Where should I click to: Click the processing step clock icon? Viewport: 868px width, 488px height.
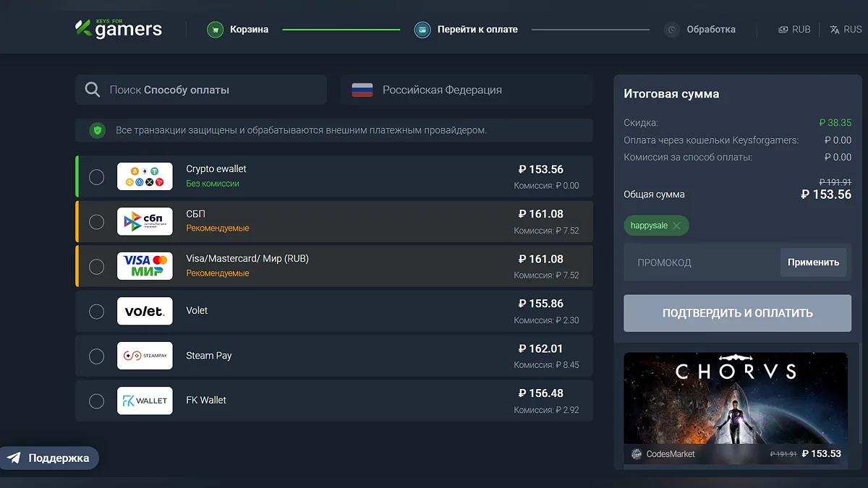[672, 30]
